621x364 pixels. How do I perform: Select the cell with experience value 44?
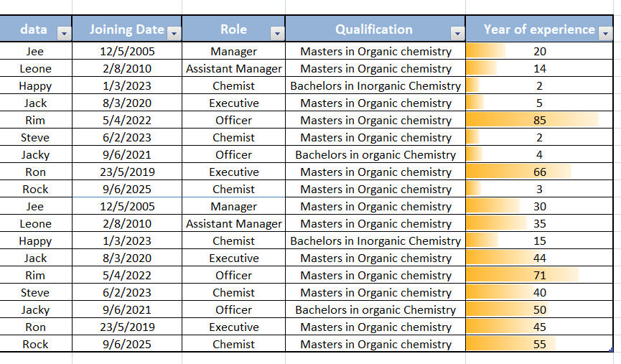(x=540, y=258)
